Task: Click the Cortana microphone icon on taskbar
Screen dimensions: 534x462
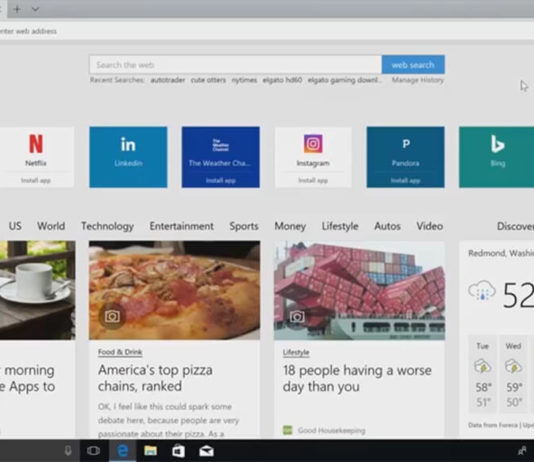Action: (x=68, y=451)
